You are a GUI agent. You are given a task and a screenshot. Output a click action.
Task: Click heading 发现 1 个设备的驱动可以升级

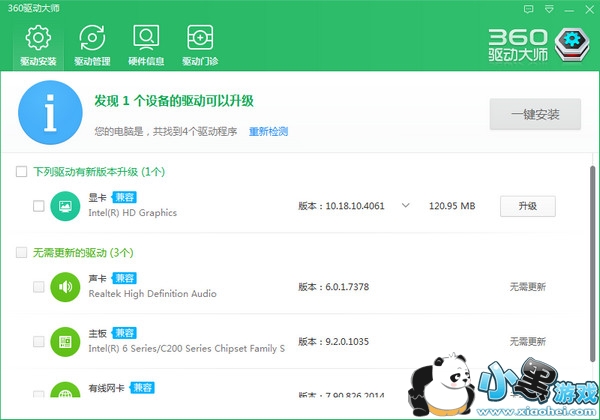(174, 101)
